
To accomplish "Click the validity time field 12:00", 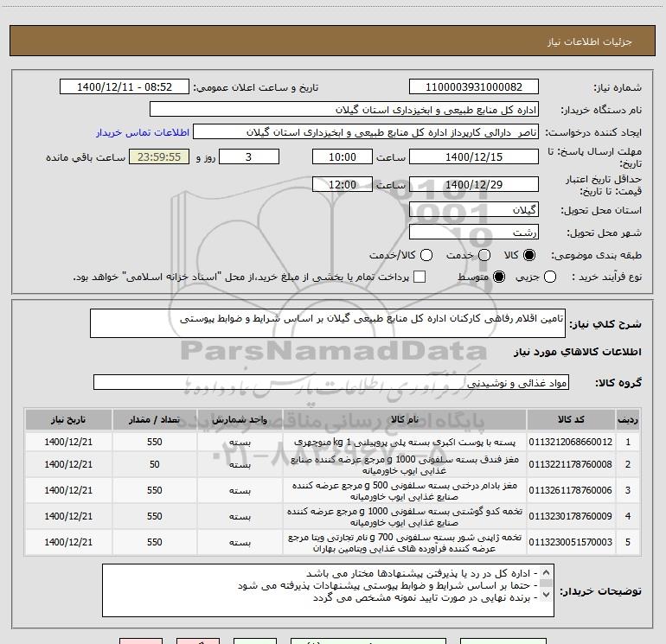I will (343, 184).
